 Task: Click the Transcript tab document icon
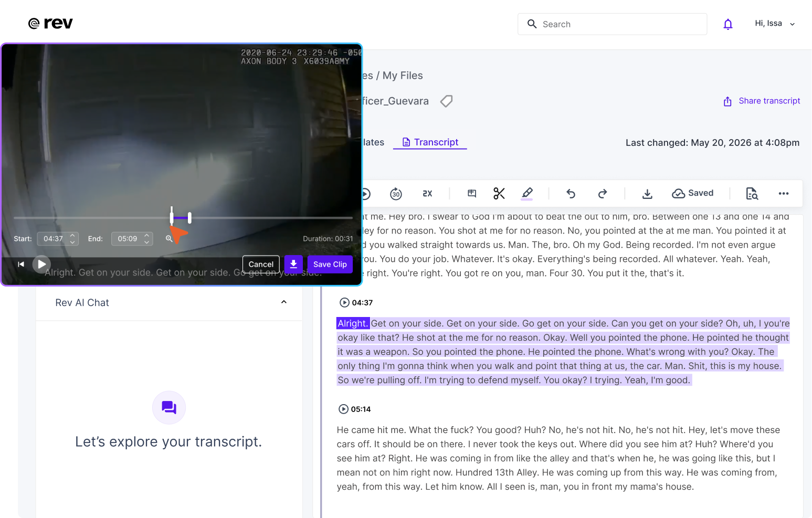(x=406, y=142)
